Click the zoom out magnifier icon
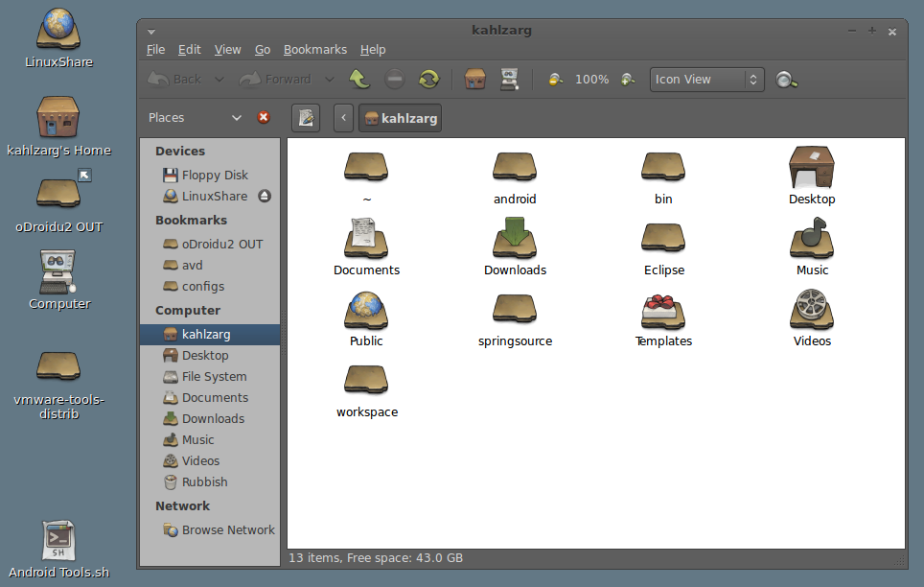Viewport: 924px width, 587px height. 555,80
